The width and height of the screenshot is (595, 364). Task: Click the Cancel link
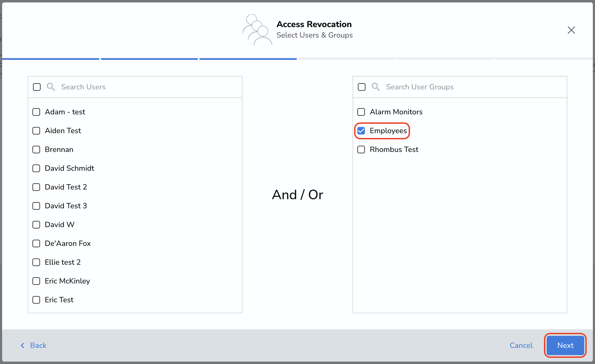coord(521,345)
